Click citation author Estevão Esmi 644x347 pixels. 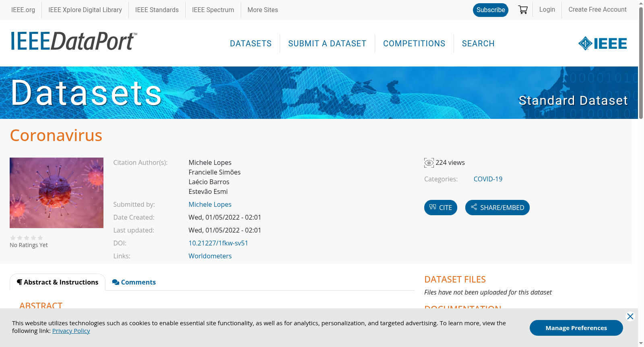click(x=208, y=191)
